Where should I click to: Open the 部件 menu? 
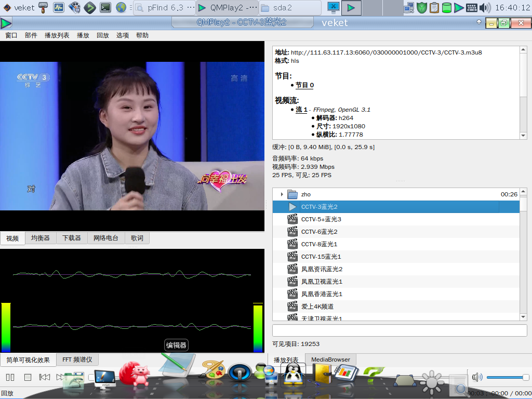point(31,35)
